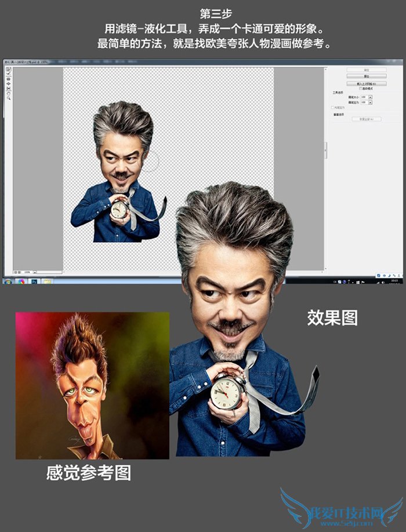Viewport: 406px width, 532px height.
Task: Open the 画笔压力 (brush pressure) dropdown arrow
Action: 371,103
